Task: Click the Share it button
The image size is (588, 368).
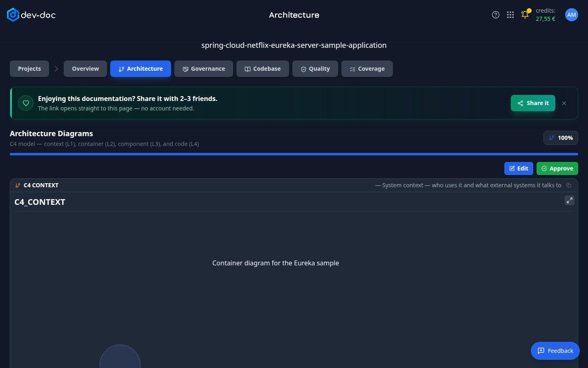Action: (x=533, y=103)
